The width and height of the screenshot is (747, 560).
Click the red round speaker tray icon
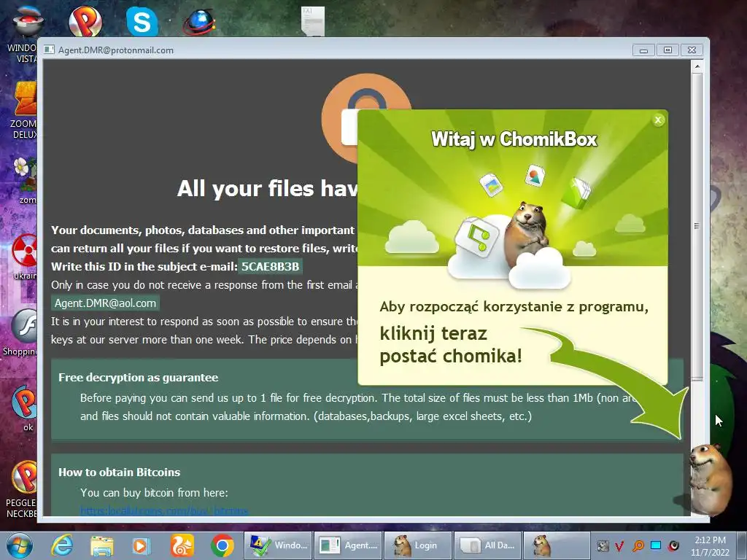[673, 545]
